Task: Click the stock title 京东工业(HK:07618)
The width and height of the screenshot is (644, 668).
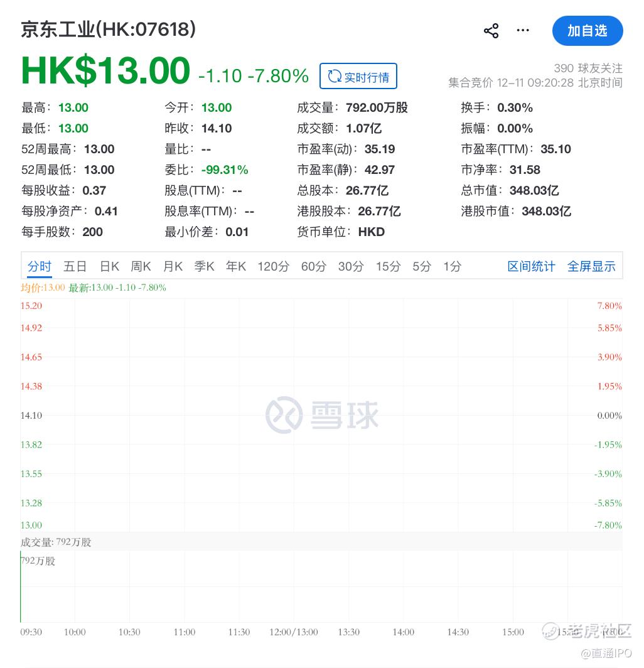Action: (108, 30)
